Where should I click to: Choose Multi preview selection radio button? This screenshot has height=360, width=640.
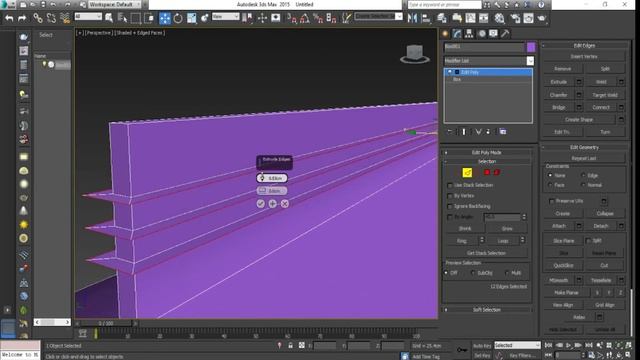point(507,273)
